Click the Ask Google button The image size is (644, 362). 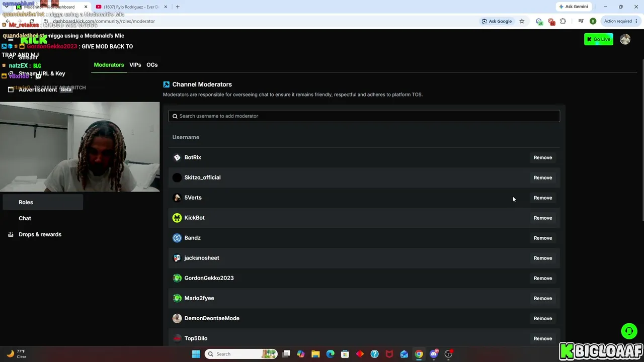tap(497, 21)
